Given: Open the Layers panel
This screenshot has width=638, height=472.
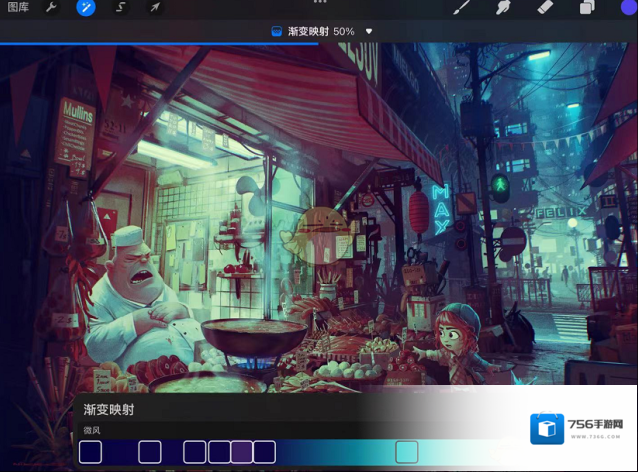Looking at the screenshot, I should [587, 8].
